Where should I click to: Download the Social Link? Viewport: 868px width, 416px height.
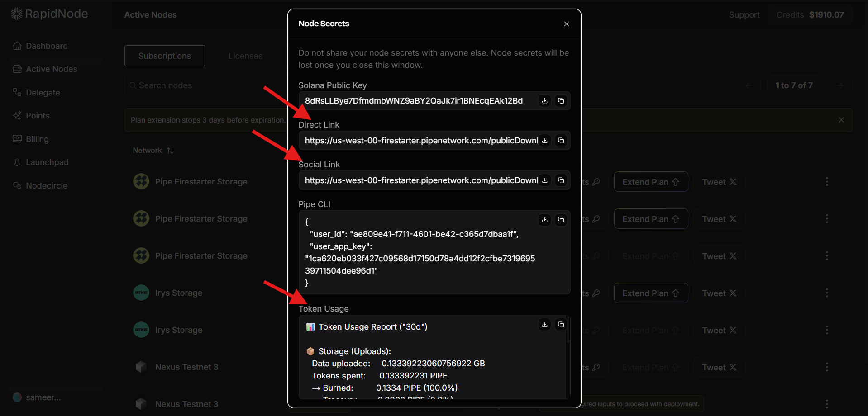544,180
